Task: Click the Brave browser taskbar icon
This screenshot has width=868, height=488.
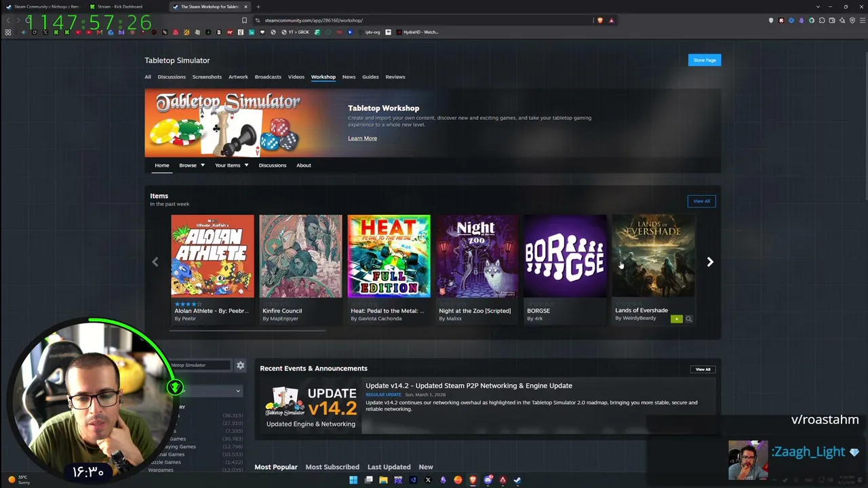Action: pyautogui.click(x=473, y=480)
